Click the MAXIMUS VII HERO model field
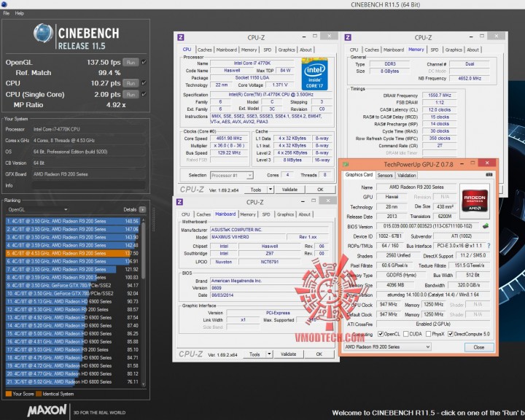Viewport: 525px width, 420px height. pyautogui.click(x=248, y=237)
